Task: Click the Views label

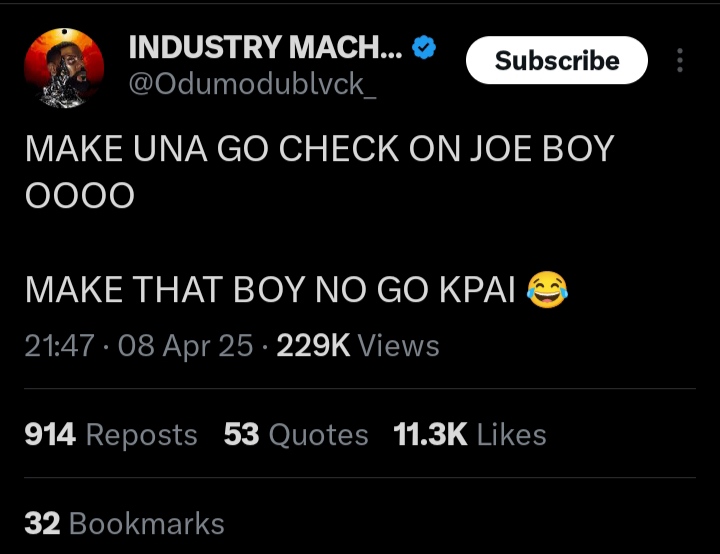Action: (398, 346)
